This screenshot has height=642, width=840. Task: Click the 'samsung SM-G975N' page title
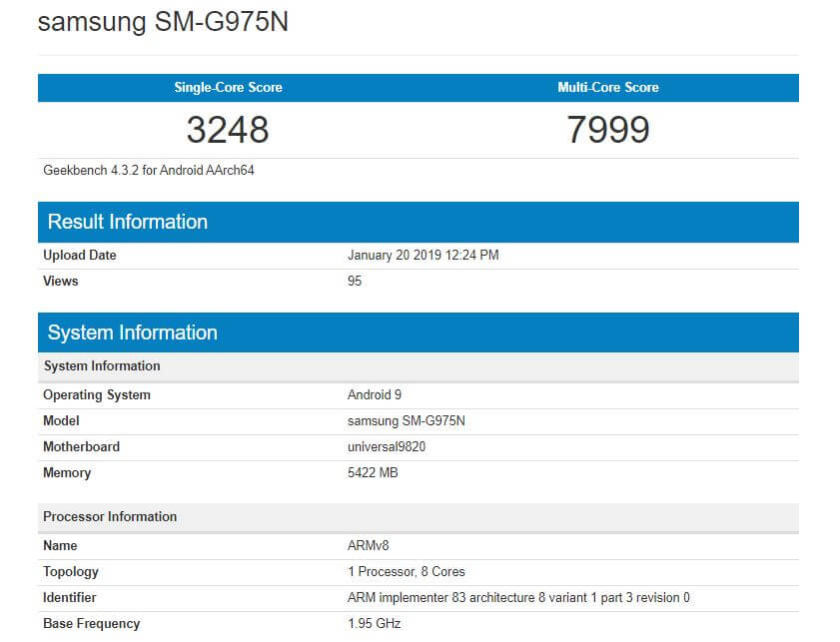[163, 22]
